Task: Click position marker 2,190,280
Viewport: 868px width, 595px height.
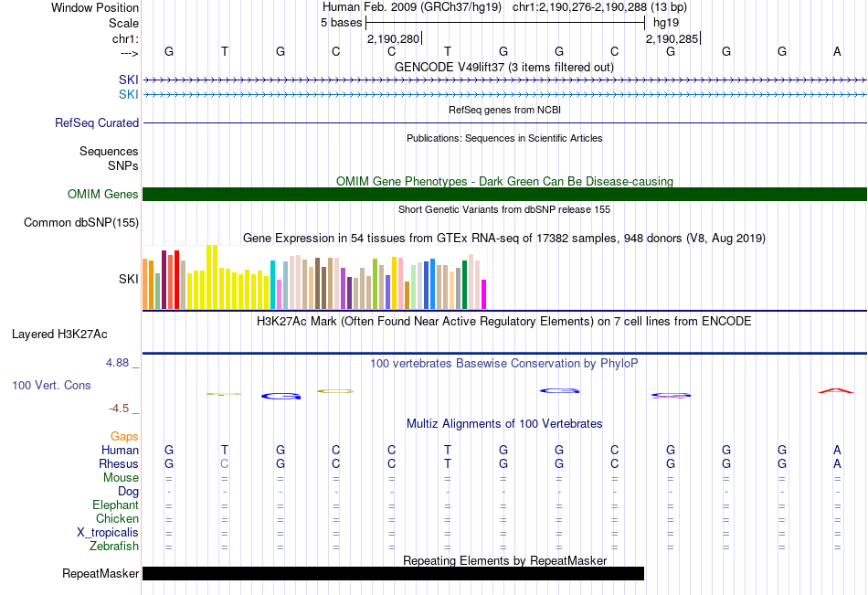Action: click(x=394, y=38)
